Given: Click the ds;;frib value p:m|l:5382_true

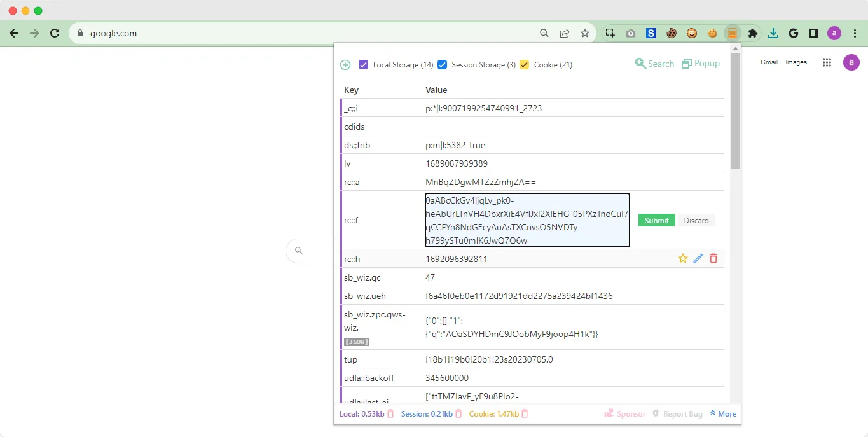Looking at the screenshot, I should click(x=455, y=145).
